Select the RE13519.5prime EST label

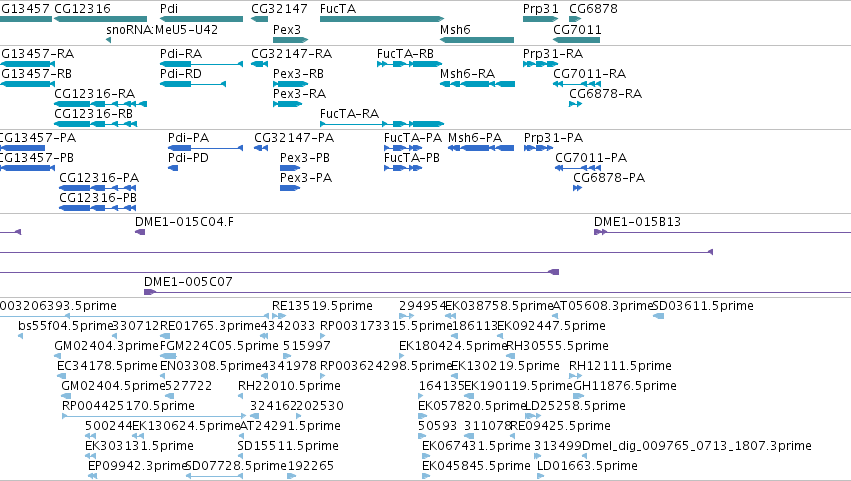pos(322,306)
